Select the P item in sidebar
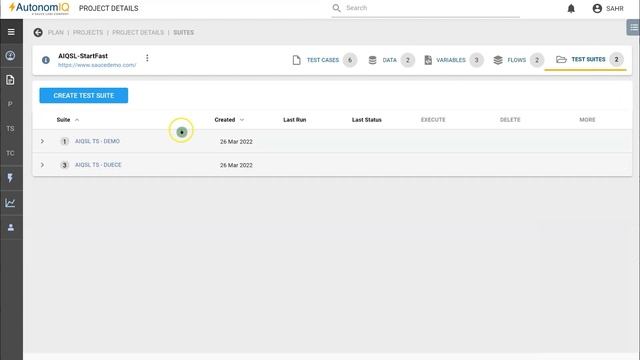 point(10,104)
